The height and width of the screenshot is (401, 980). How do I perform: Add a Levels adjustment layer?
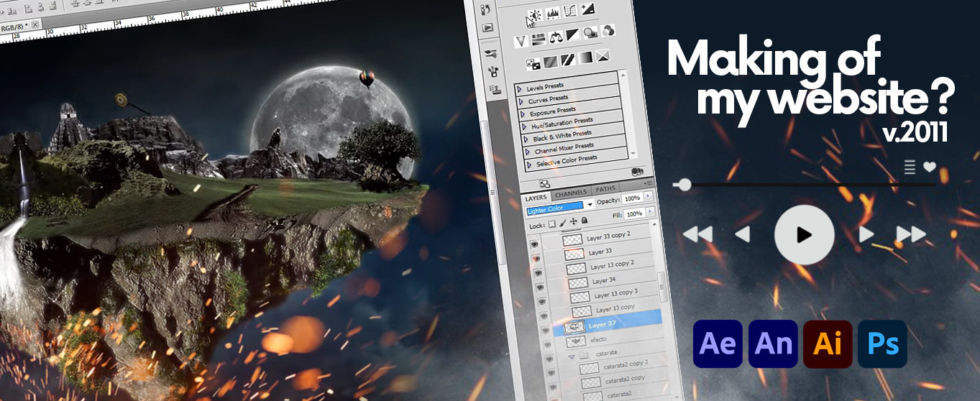[553, 13]
